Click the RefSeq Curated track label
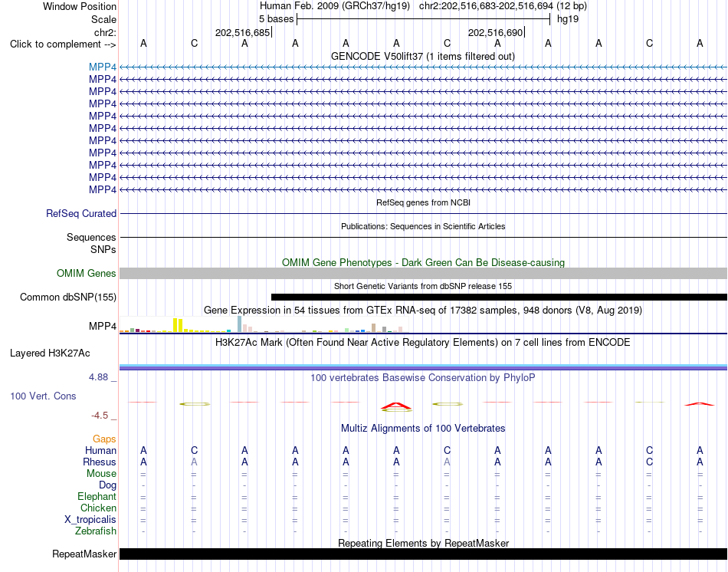This screenshot has height=572, width=728. tap(81, 213)
